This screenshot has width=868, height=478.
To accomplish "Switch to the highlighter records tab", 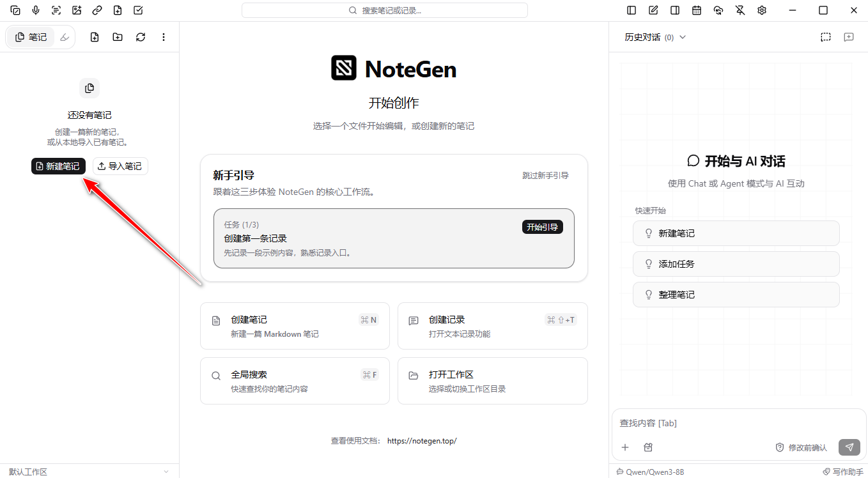I will point(65,37).
